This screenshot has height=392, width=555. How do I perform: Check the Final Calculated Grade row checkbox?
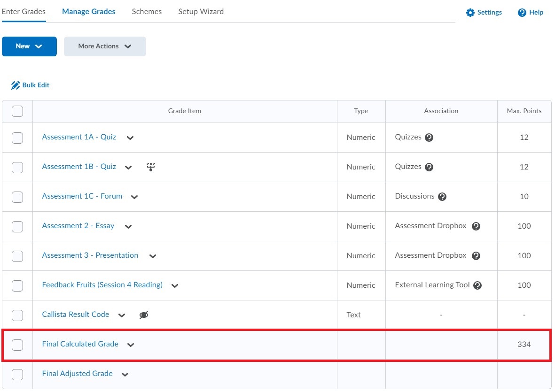(17, 345)
